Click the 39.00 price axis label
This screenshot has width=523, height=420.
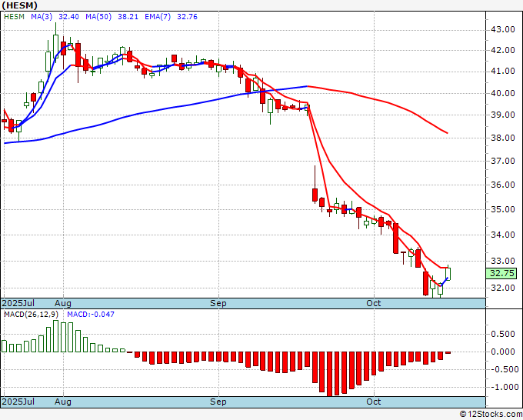[x=503, y=115]
